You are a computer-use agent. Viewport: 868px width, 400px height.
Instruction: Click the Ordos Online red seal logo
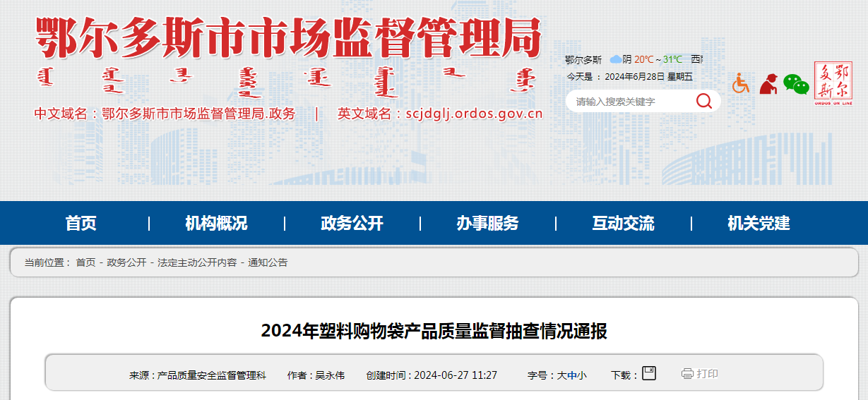833,83
